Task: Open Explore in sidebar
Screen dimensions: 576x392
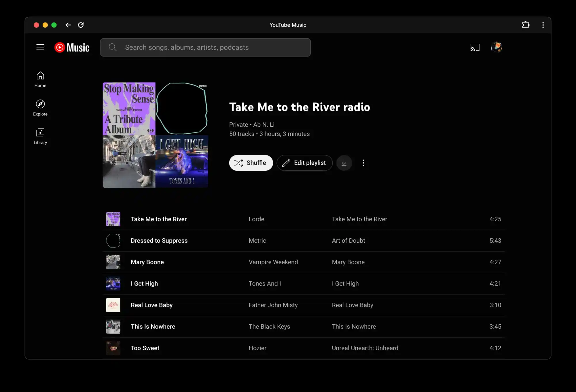Action: (x=40, y=108)
